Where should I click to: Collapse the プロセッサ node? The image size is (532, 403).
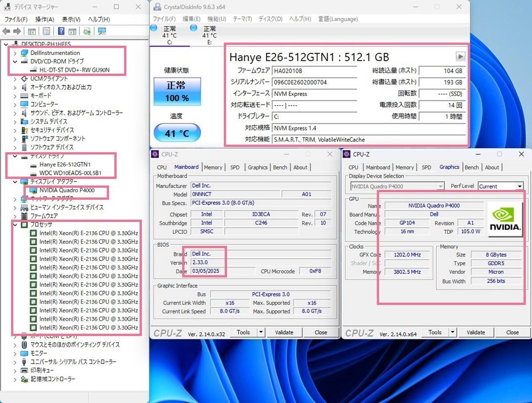point(15,225)
